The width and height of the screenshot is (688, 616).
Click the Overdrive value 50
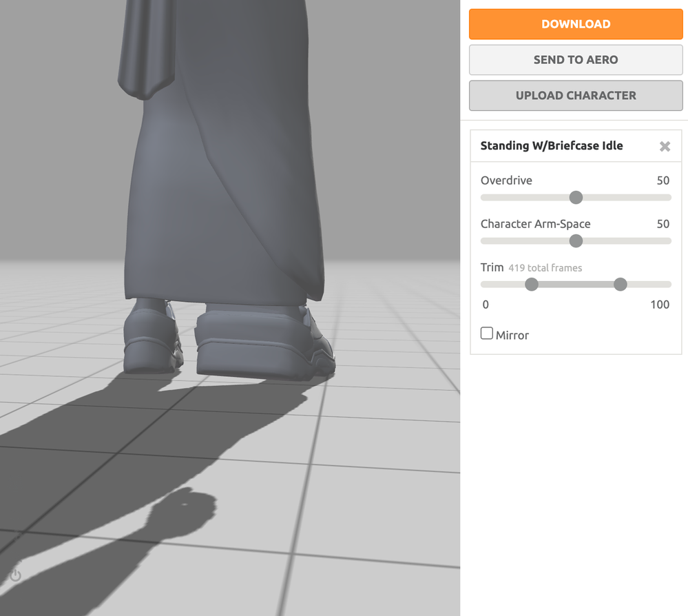(663, 181)
